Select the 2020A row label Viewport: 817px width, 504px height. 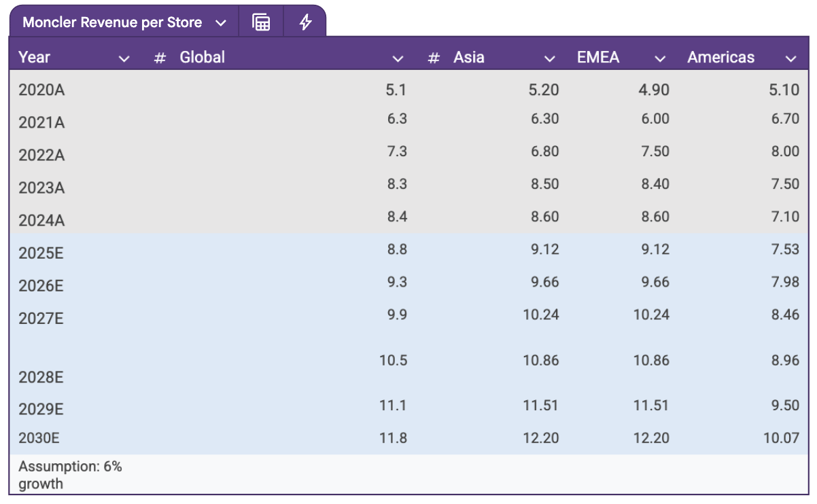(x=41, y=90)
